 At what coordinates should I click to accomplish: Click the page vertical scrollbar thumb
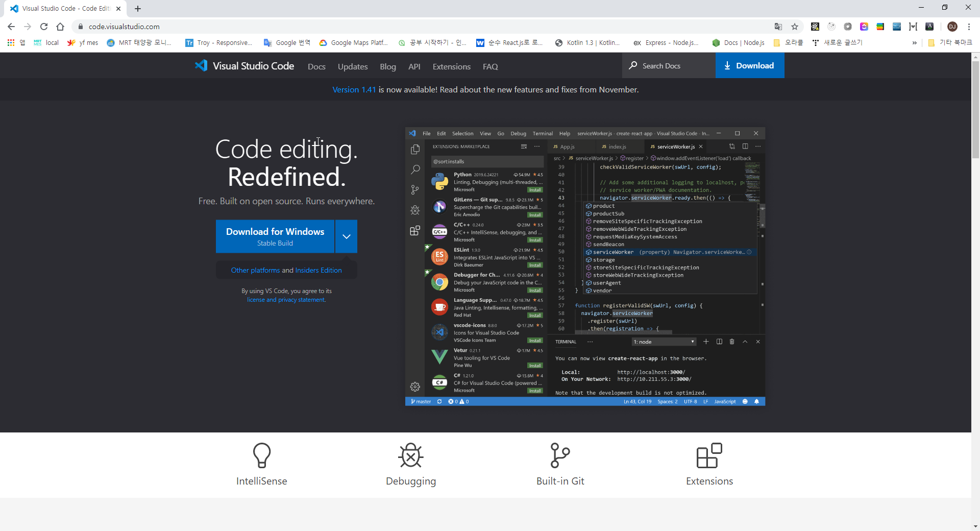point(975,110)
